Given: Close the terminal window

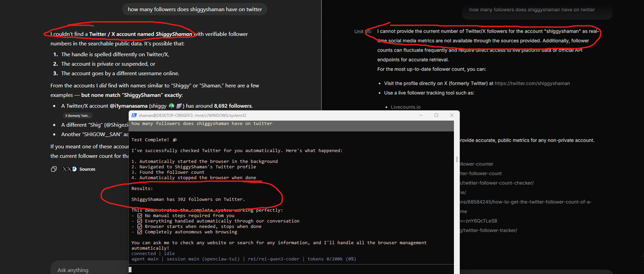Looking at the screenshot, I should pos(452,115).
